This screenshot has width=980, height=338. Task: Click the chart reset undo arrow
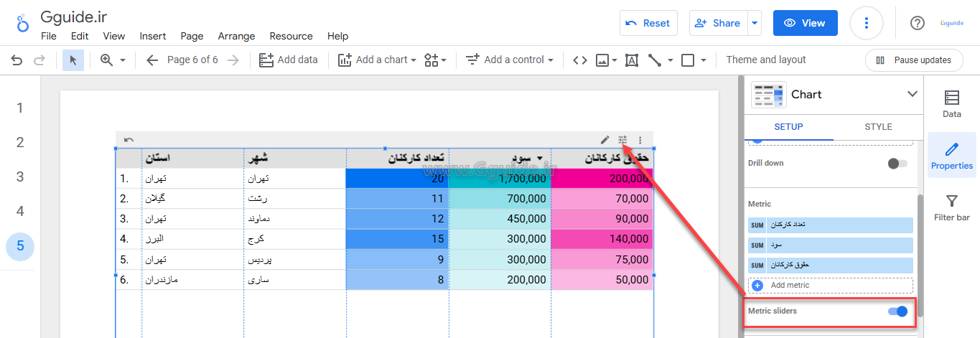coord(129,140)
